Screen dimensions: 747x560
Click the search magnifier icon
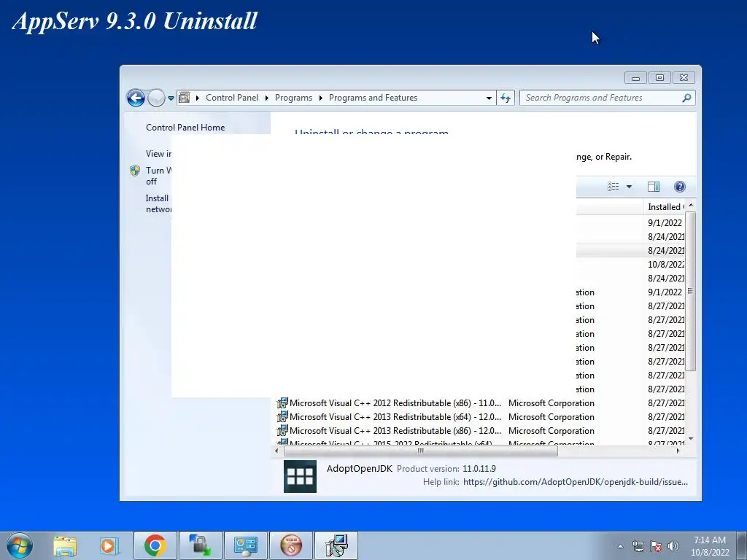point(686,98)
